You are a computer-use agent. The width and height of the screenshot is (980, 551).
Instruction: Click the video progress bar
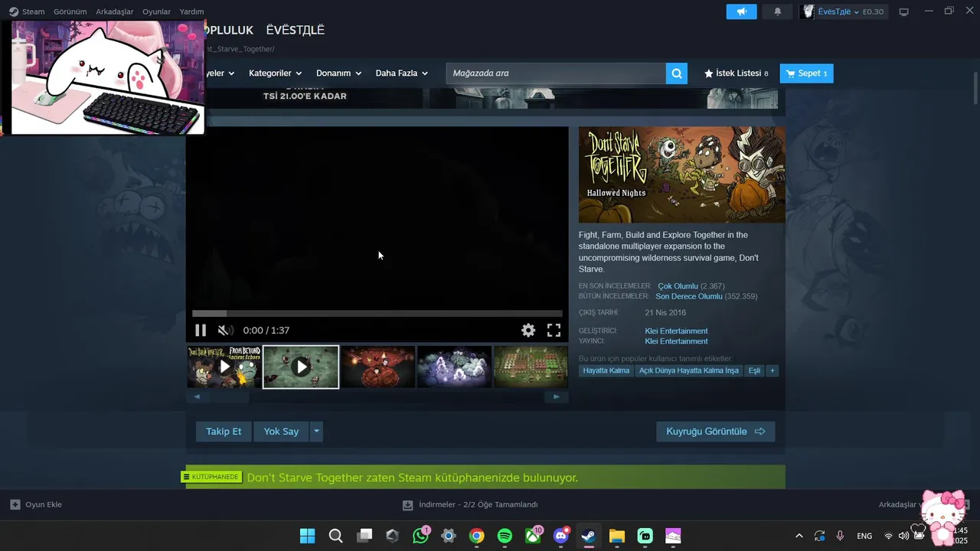(x=377, y=313)
